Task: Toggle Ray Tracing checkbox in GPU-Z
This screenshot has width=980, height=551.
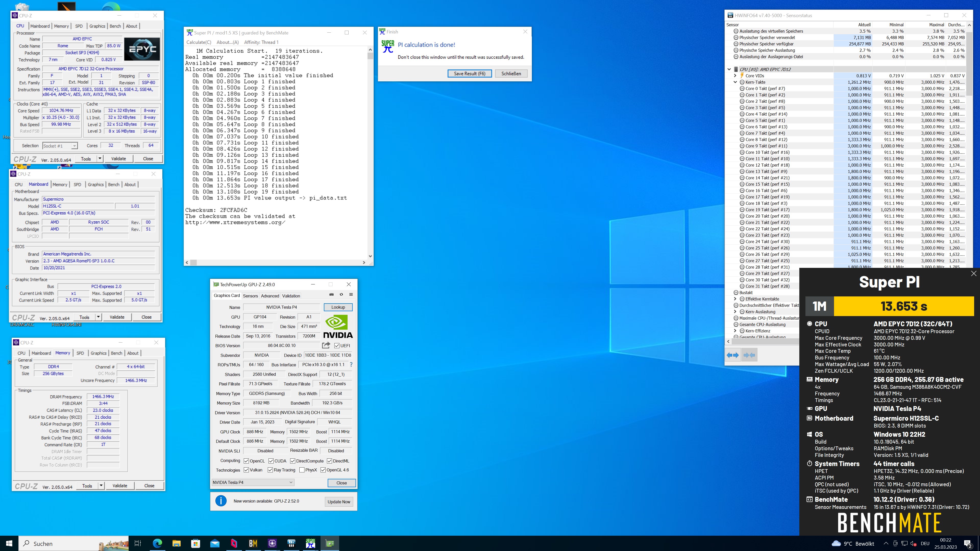Action: (270, 470)
